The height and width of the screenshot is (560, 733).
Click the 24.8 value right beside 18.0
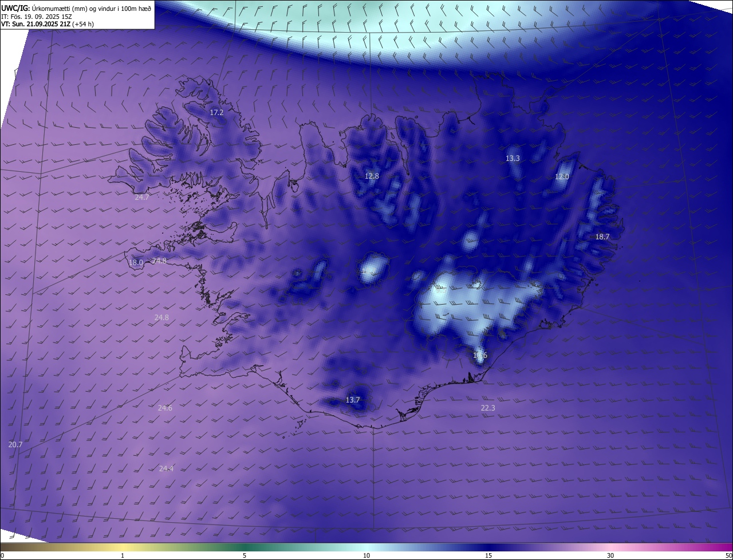pyautogui.click(x=159, y=261)
